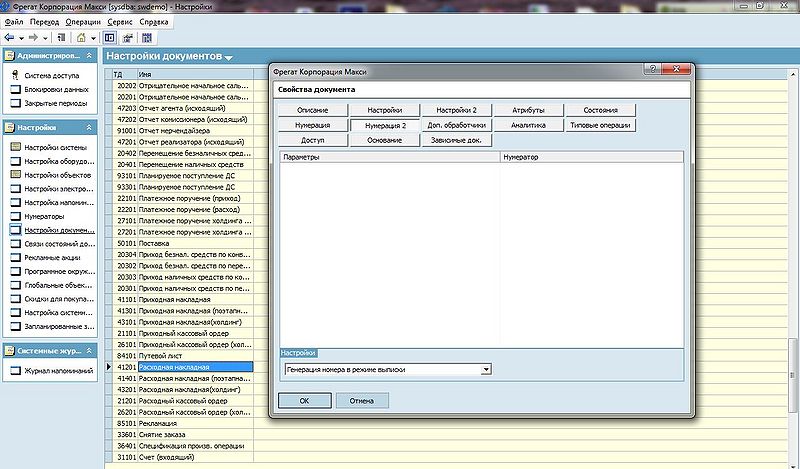The height and width of the screenshot is (469, 800).
Task: Click the Глобальные объекты icon
Action: 15,285
